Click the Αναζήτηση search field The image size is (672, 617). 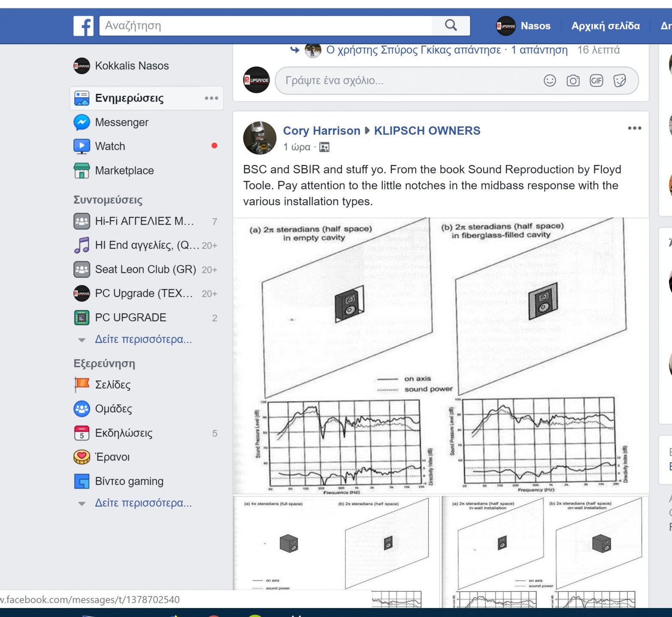point(266,26)
